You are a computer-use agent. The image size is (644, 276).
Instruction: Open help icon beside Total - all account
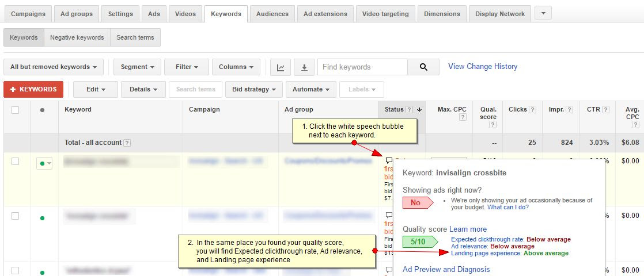point(127,143)
